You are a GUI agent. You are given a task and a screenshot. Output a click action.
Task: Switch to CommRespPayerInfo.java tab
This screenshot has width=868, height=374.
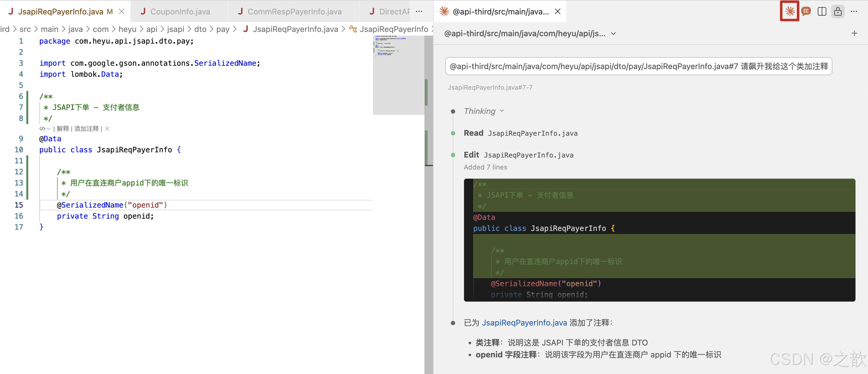[294, 11]
